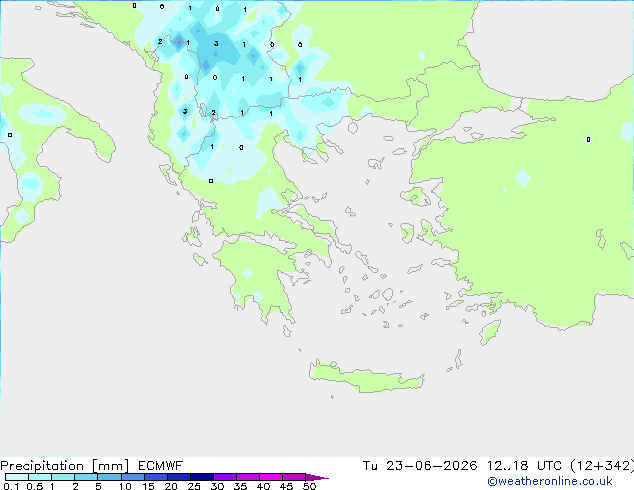This screenshot has width=634, height=490.
Task: Click the 'Precipitation' title text
Action: pos(42,466)
